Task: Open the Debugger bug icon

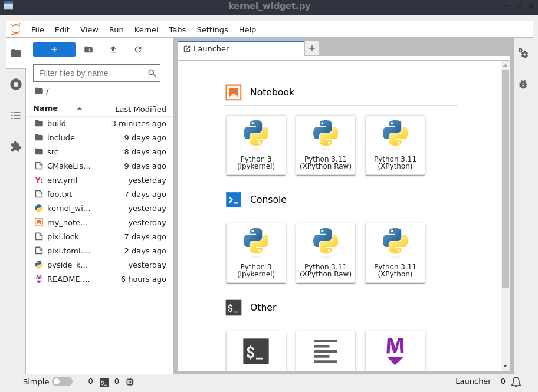Action: (523, 84)
